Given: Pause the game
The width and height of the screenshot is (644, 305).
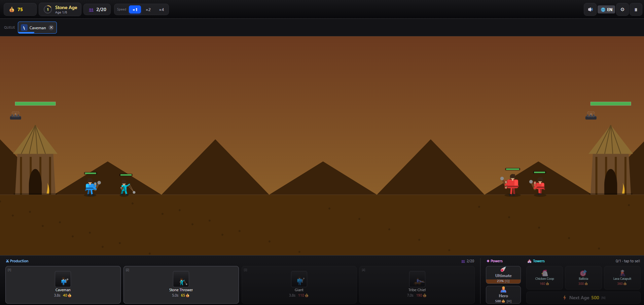Looking at the screenshot, I should click(636, 9).
